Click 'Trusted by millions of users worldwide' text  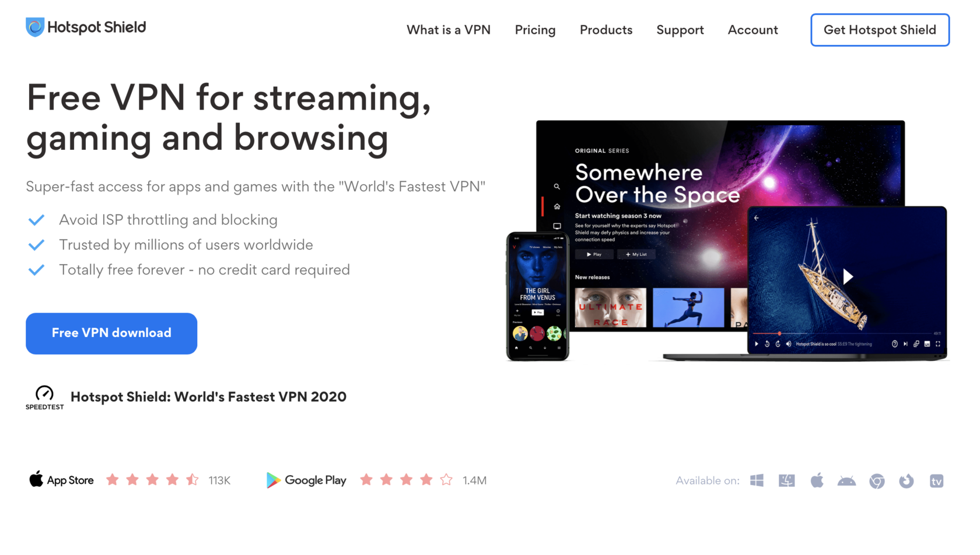click(185, 245)
